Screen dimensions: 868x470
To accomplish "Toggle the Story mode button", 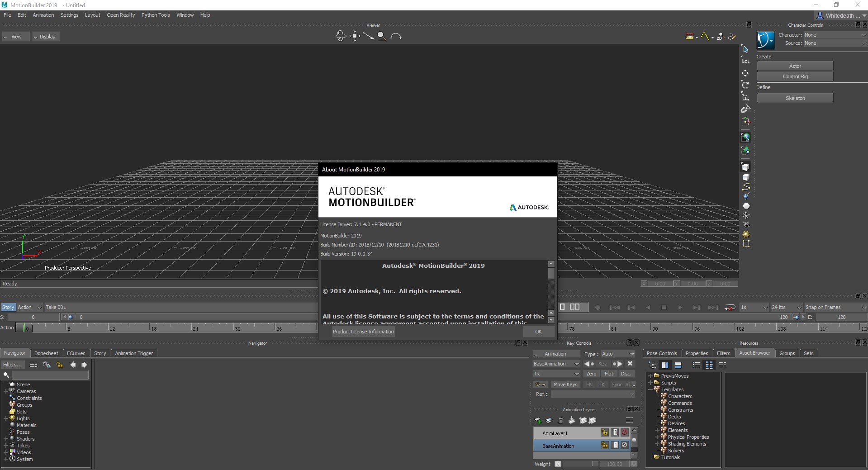I will point(8,307).
